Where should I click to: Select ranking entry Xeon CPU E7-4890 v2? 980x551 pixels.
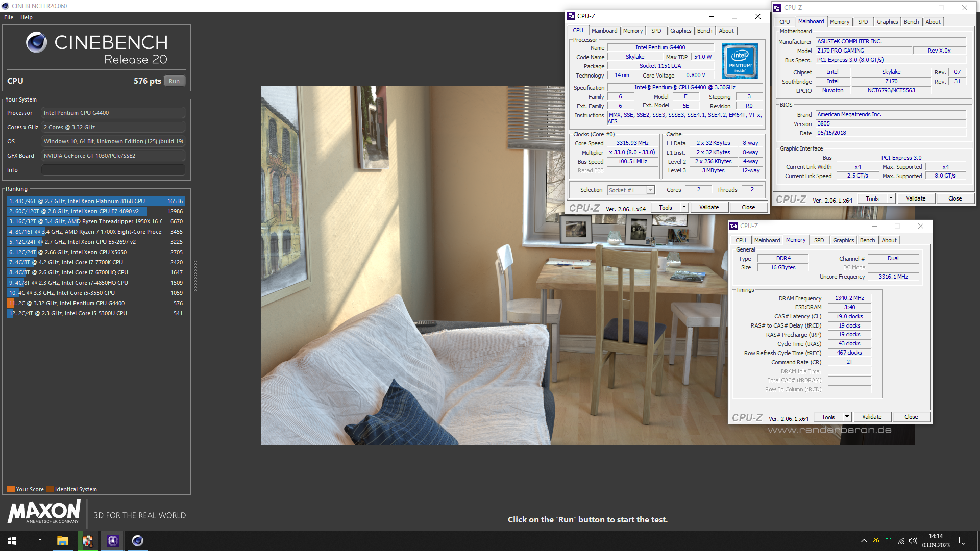click(96, 211)
